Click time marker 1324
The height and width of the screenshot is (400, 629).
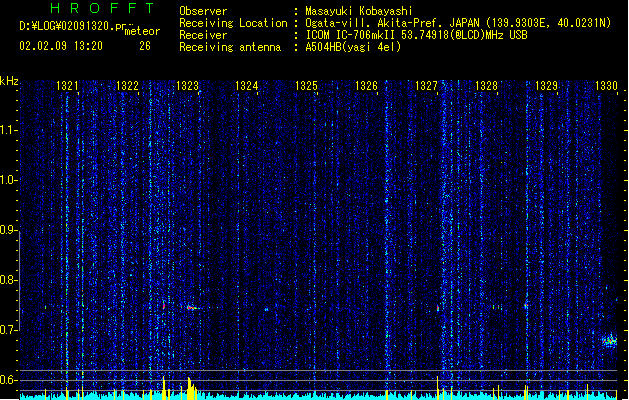click(x=246, y=86)
